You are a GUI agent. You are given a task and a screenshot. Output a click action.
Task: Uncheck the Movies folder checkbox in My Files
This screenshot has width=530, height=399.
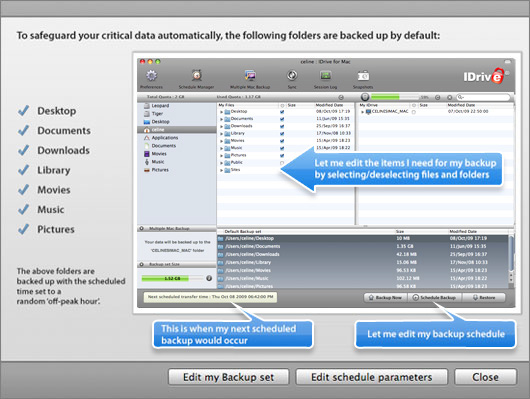(282, 141)
